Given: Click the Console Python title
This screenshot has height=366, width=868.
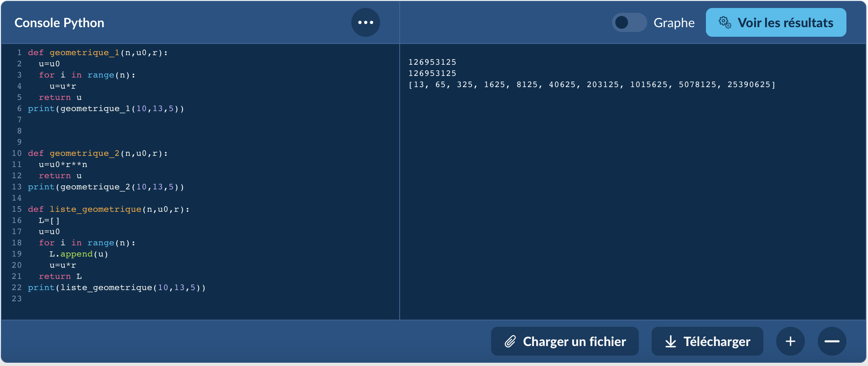Looking at the screenshot, I should coord(59,23).
